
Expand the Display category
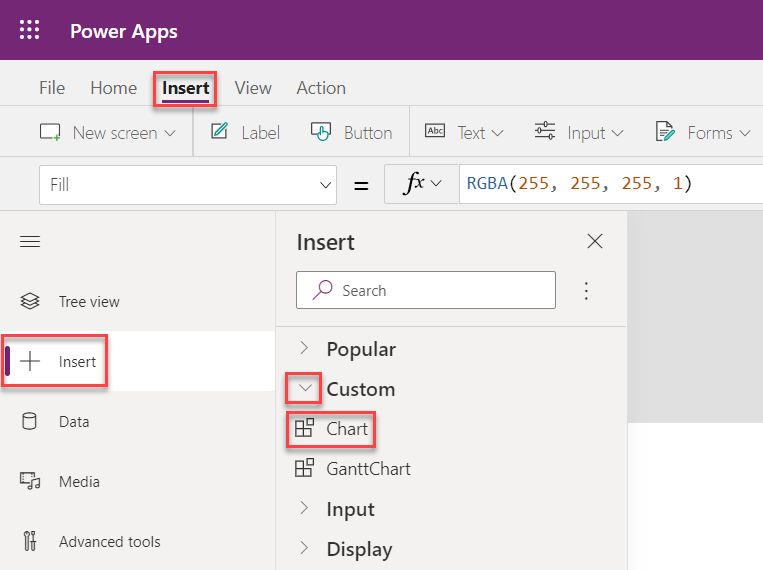click(x=358, y=549)
